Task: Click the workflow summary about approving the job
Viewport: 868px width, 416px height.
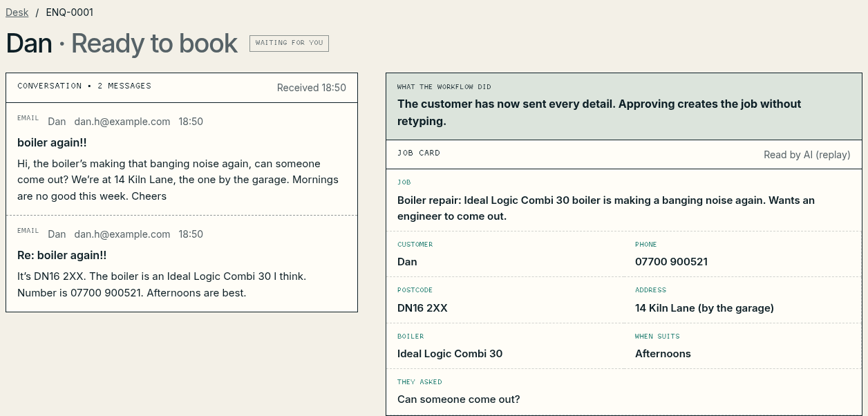Action: [599, 113]
